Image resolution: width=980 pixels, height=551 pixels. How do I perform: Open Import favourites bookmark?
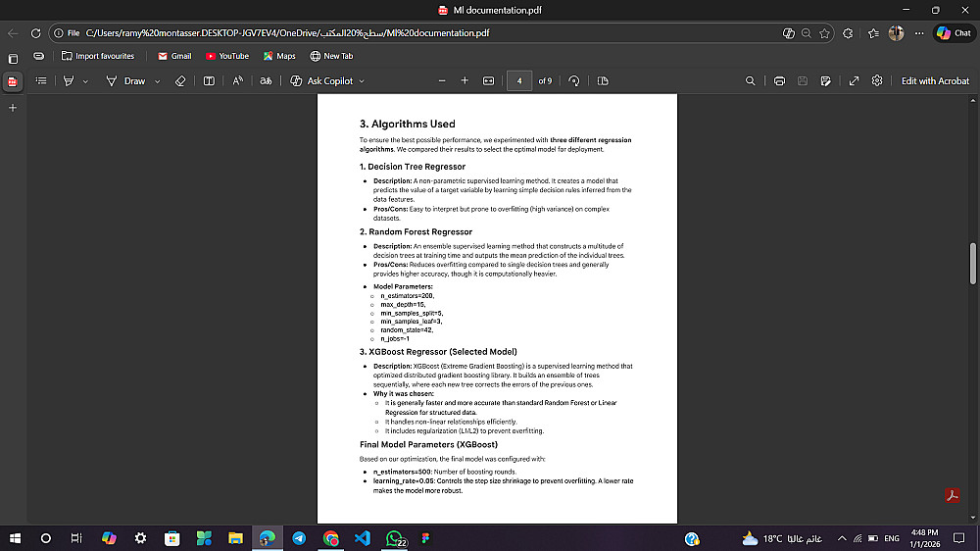coord(97,56)
